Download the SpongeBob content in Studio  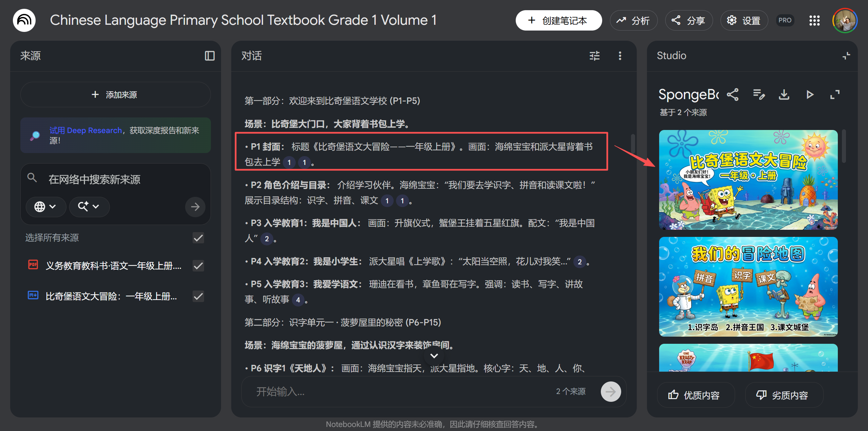784,95
